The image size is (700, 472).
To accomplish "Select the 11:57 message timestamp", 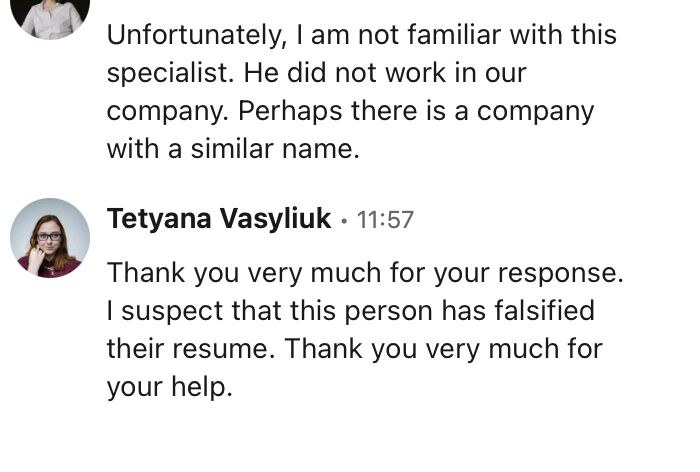I will coord(385,220).
